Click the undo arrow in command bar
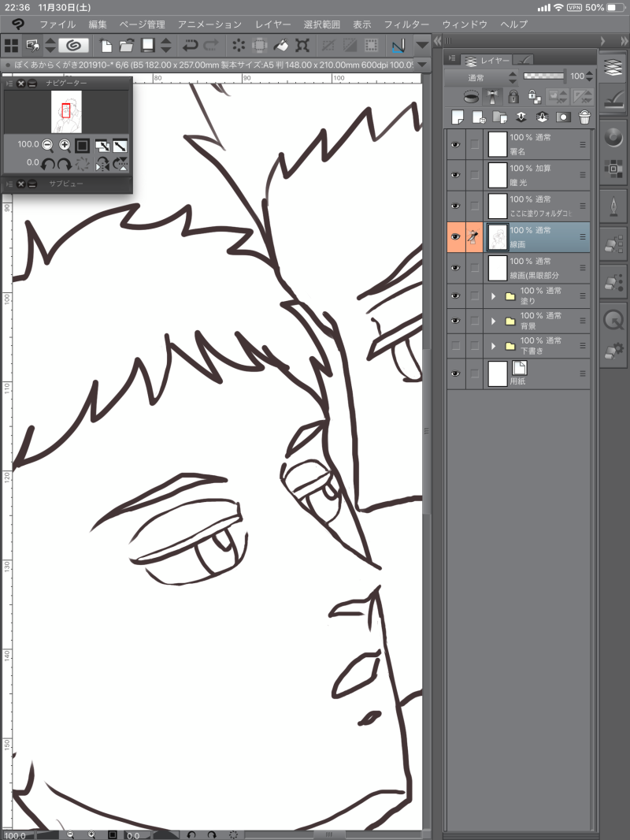 (190, 46)
